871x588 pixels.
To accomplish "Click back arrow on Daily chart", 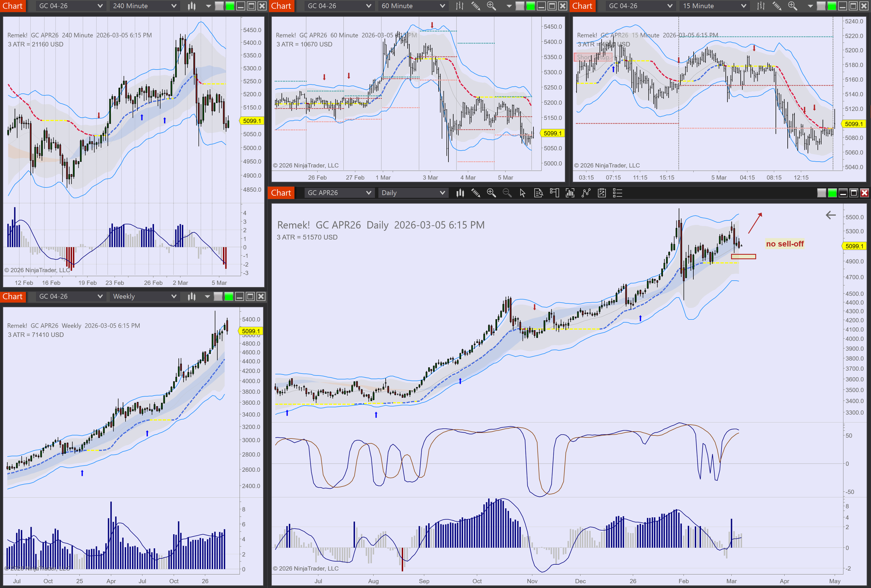I will click(x=831, y=215).
